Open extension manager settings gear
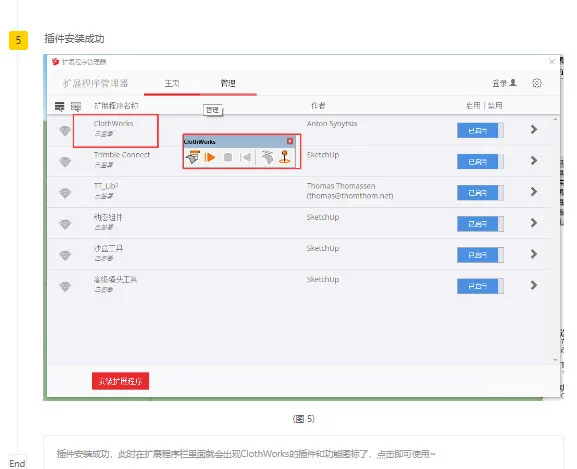This screenshot has width=577, height=469. [x=537, y=83]
